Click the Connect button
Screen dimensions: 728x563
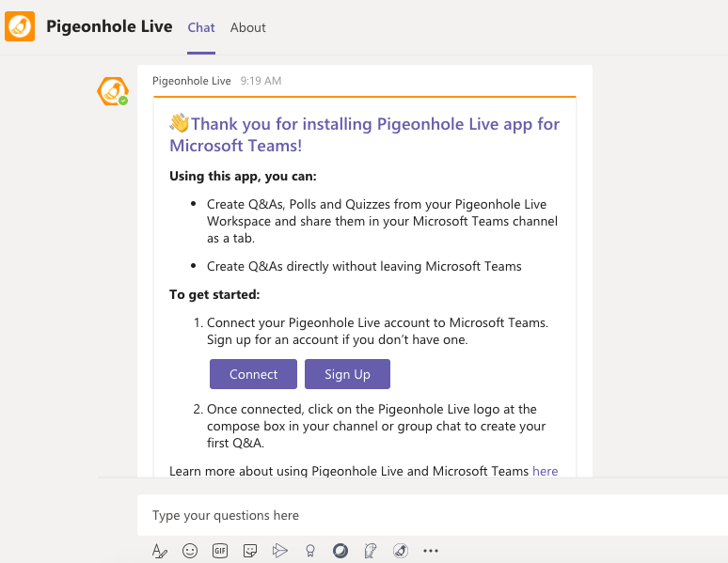click(x=254, y=374)
